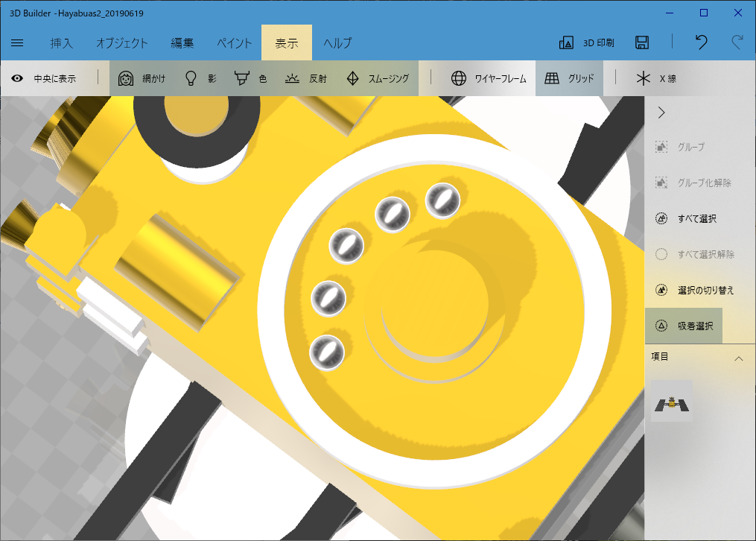756x541 pixels.
Task: Toggle X 線 x-ray icon
Action: coord(644,78)
